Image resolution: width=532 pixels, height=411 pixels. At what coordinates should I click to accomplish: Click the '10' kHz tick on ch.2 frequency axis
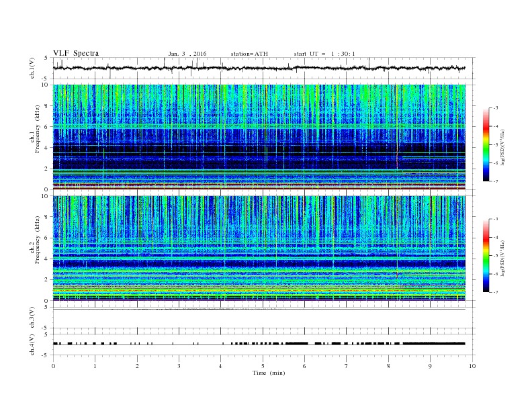[x=45, y=196]
